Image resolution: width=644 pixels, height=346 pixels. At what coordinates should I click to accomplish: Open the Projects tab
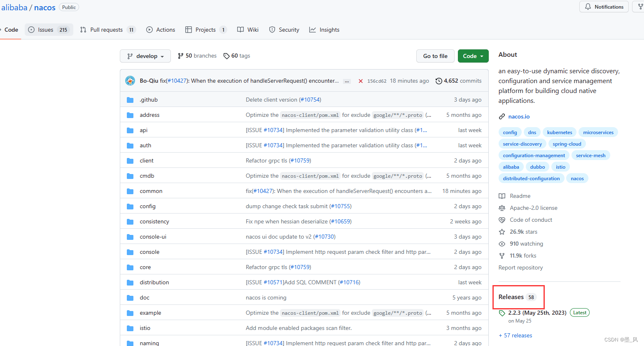pos(206,30)
